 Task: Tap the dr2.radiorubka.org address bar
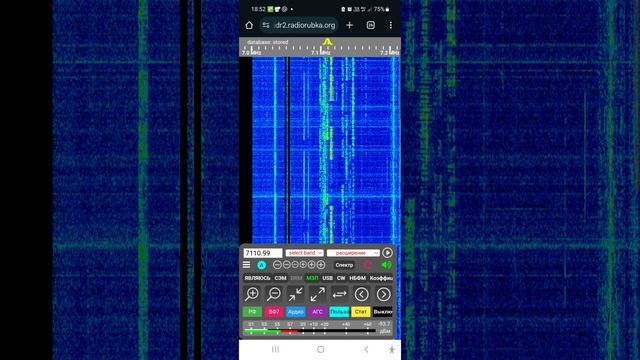[300, 25]
